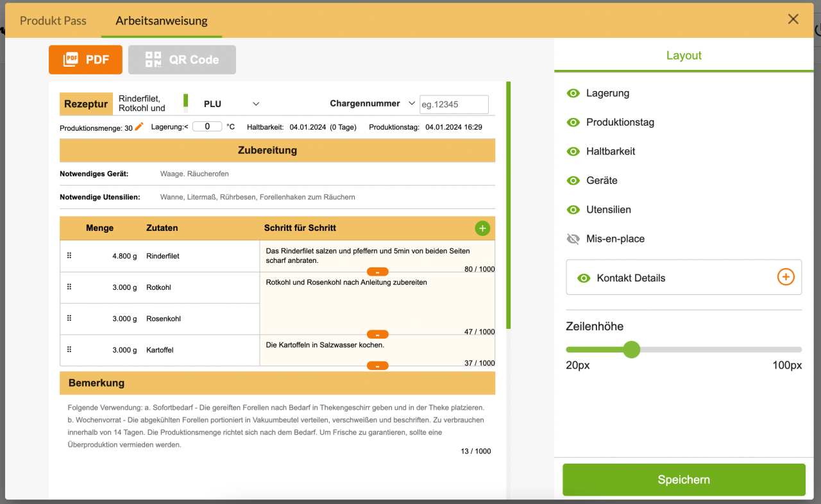This screenshot has height=504, width=821.
Task: Hide the Lagerung field
Action: pyautogui.click(x=573, y=93)
